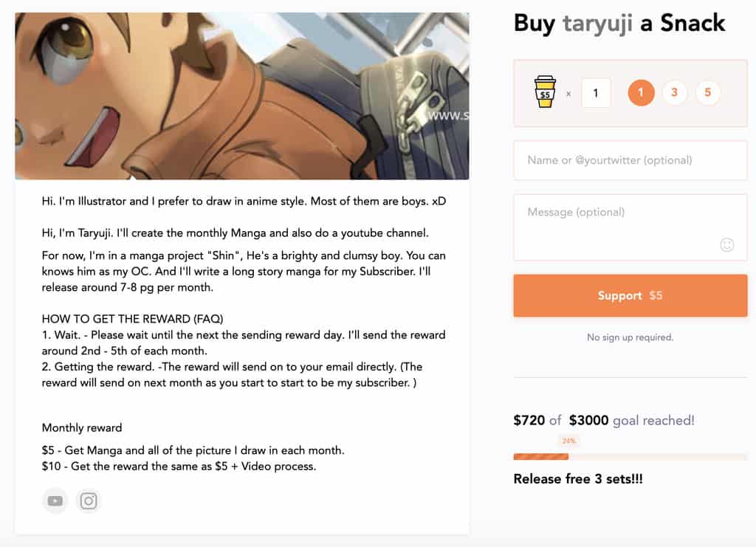Screen dimensions: 756x547
Task: Click the anime header artwork
Action: 241,94
